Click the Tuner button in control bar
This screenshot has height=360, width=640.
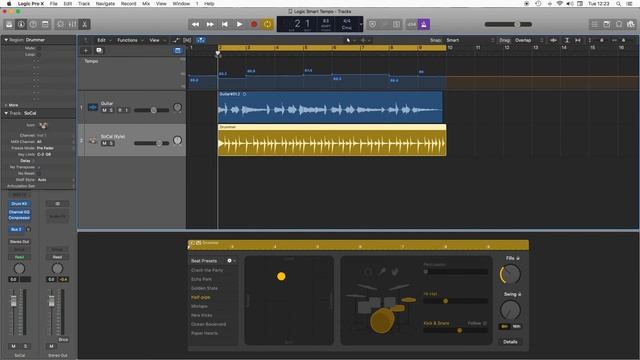point(384,24)
